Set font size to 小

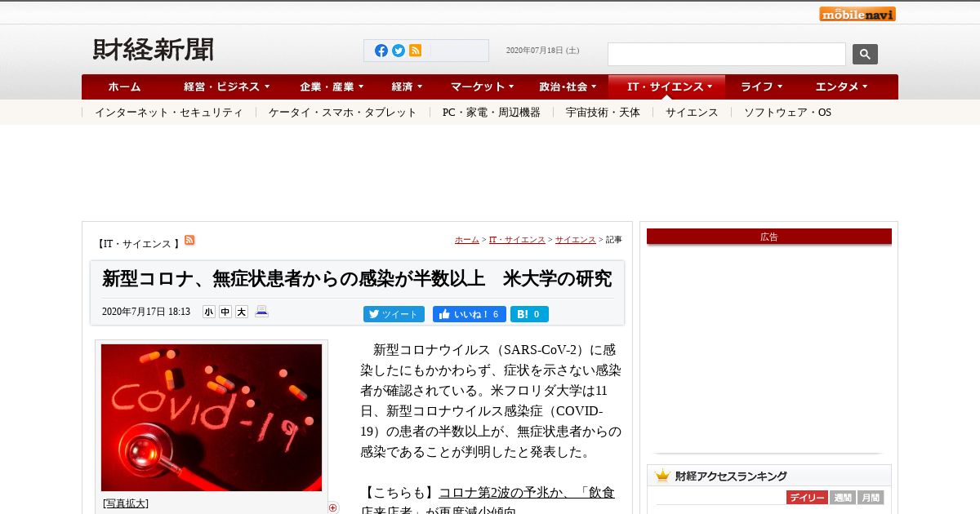click(209, 312)
